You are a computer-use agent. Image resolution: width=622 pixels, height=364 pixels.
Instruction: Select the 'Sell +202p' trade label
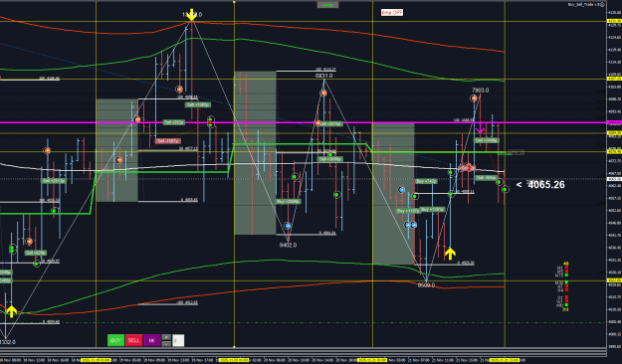click(x=174, y=122)
